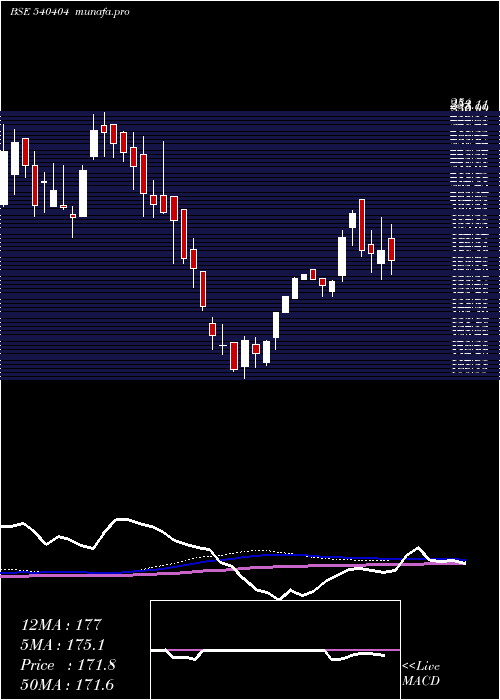Click the '50MA : 171.6' value
The height and width of the screenshot is (700, 500).
pos(67,685)
